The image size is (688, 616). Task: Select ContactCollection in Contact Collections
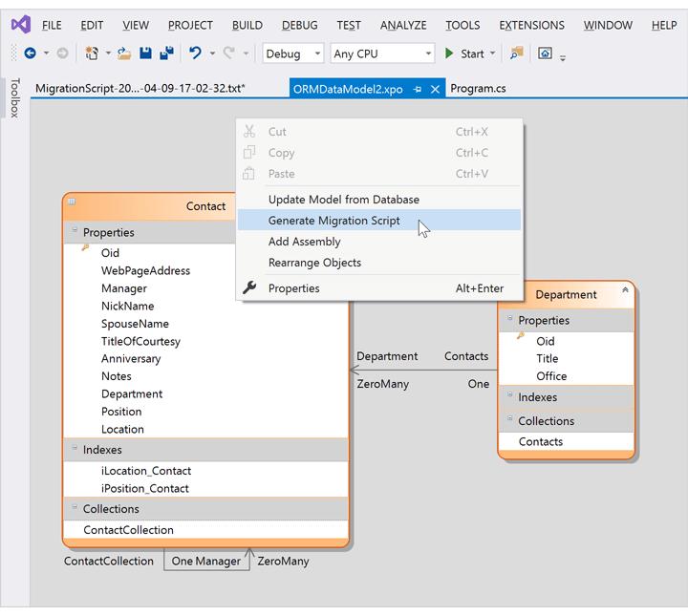[x=129, y=530]
